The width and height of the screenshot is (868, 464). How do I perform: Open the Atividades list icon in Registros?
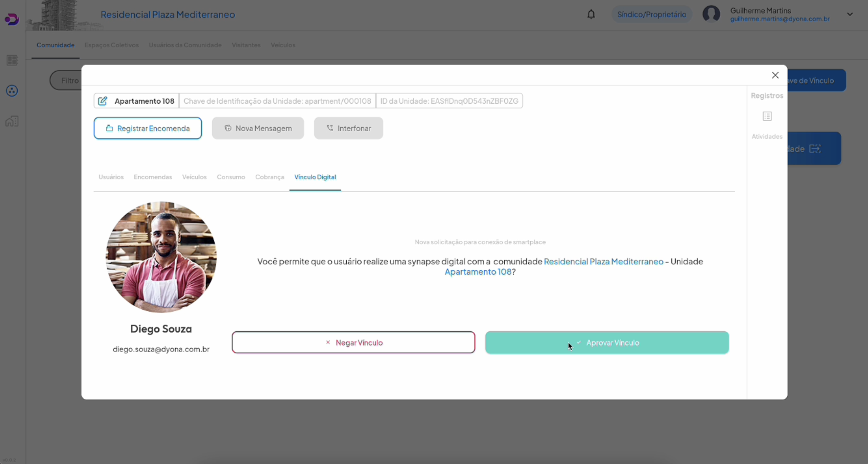[x=767, y=116]
